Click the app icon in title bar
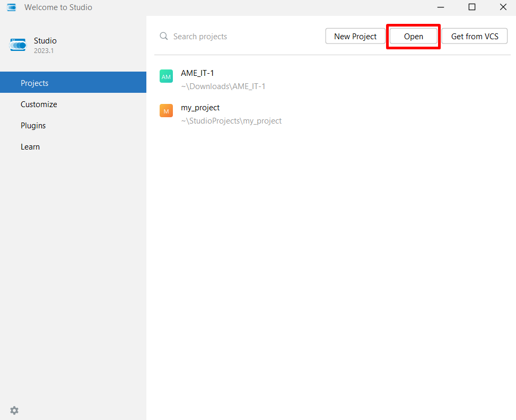This screenshot has height=420, width=516. tap(11, 7)
